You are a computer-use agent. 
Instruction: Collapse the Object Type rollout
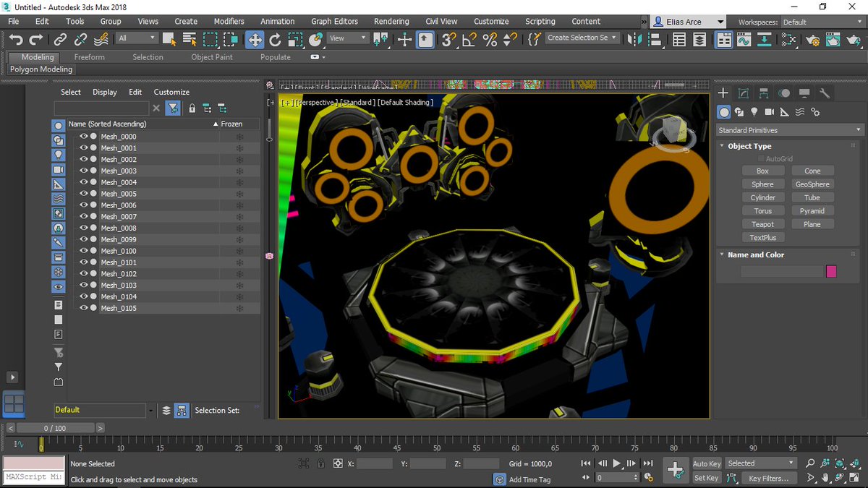tap(749, 146)
